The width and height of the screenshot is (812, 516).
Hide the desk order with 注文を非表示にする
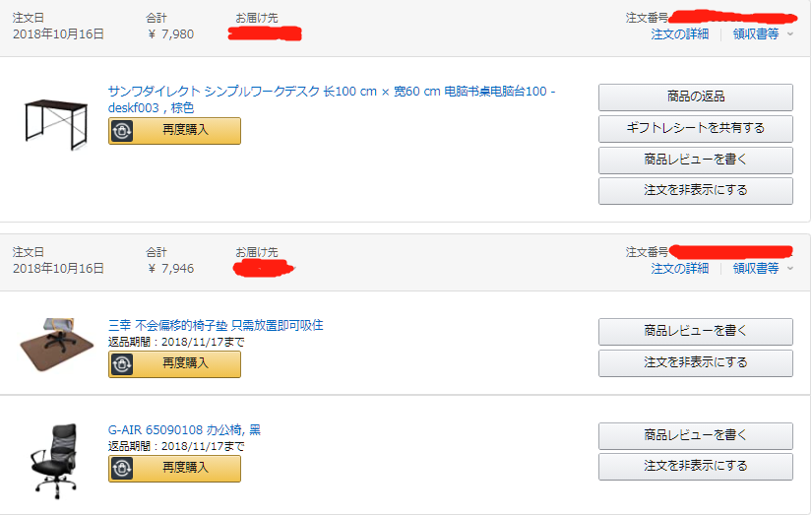(x=696, y=191)
